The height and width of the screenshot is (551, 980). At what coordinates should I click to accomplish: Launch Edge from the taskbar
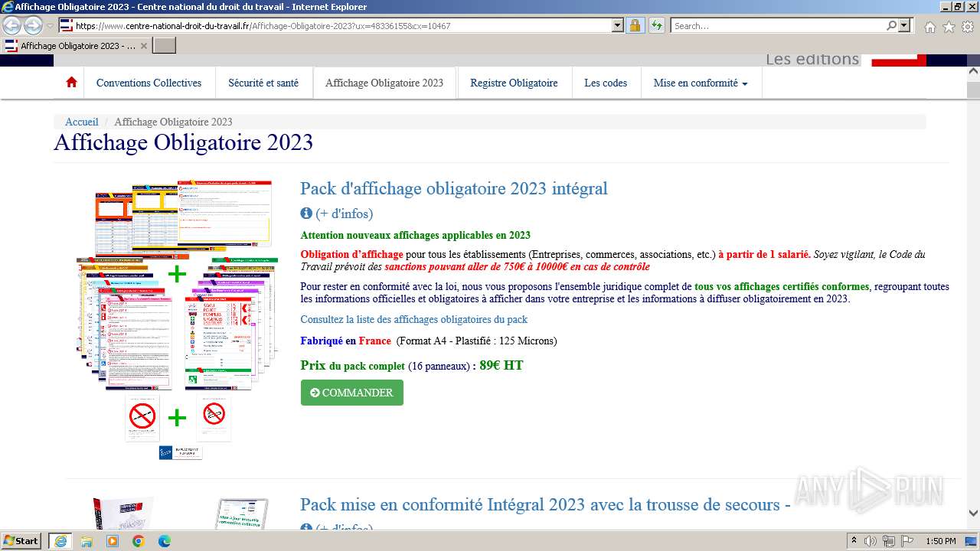[165, 541]
